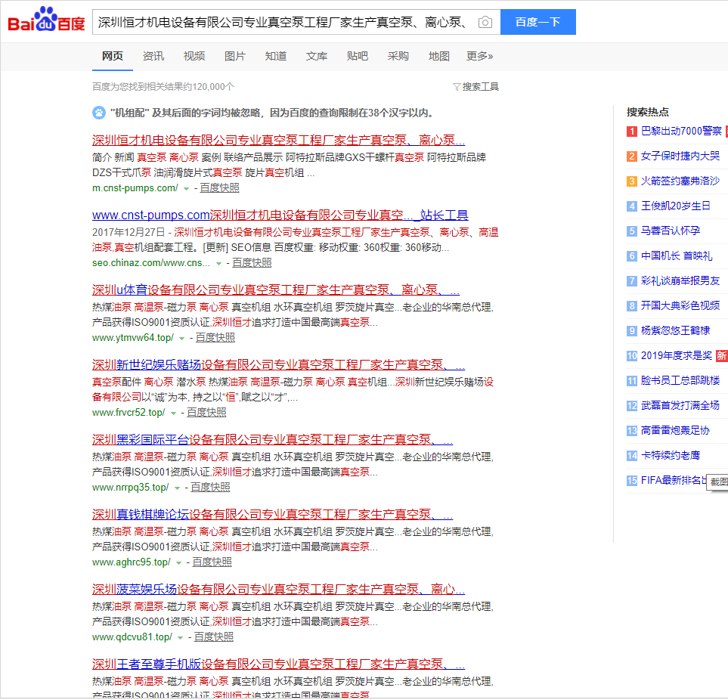Expand dropdown next to www.ytmvw64.top

point(182,338)
